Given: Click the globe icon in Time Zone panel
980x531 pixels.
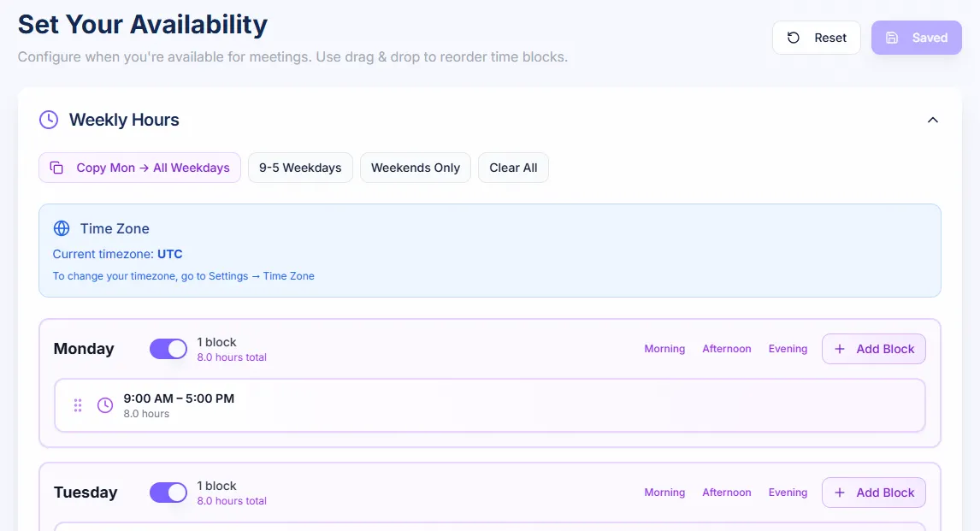Looking at the screenshot, I should (x=62, y=228).
